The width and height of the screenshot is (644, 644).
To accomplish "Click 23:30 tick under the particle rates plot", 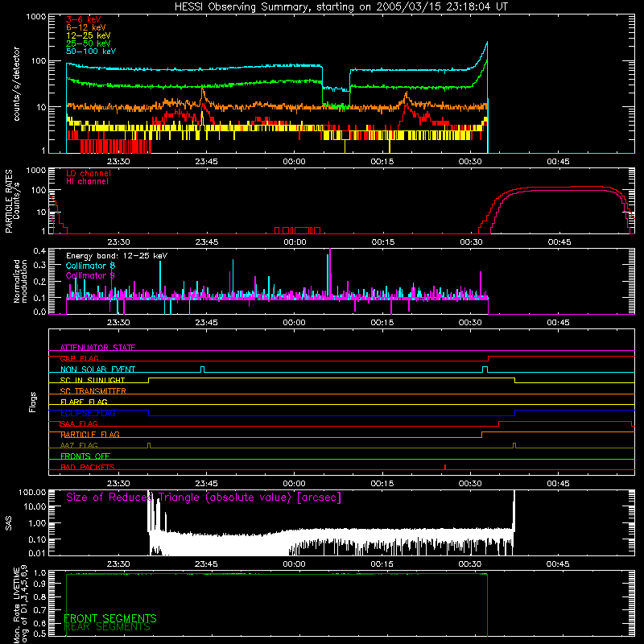I will coord(118,242).
